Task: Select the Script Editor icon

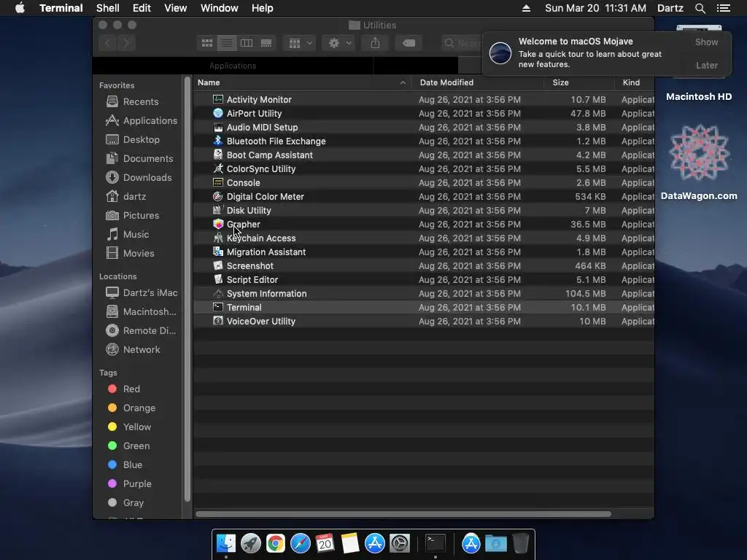Action: [217, 279]
